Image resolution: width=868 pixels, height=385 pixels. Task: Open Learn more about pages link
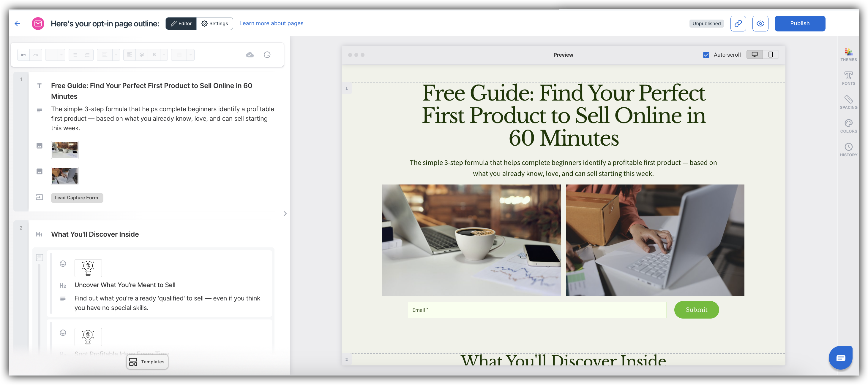tap(271, 23)
